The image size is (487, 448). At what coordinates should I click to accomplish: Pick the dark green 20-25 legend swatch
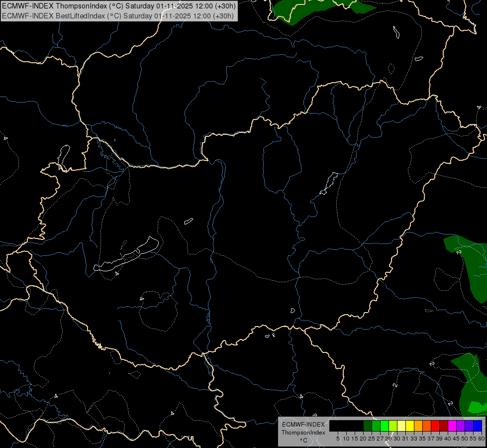coord(368,426)
